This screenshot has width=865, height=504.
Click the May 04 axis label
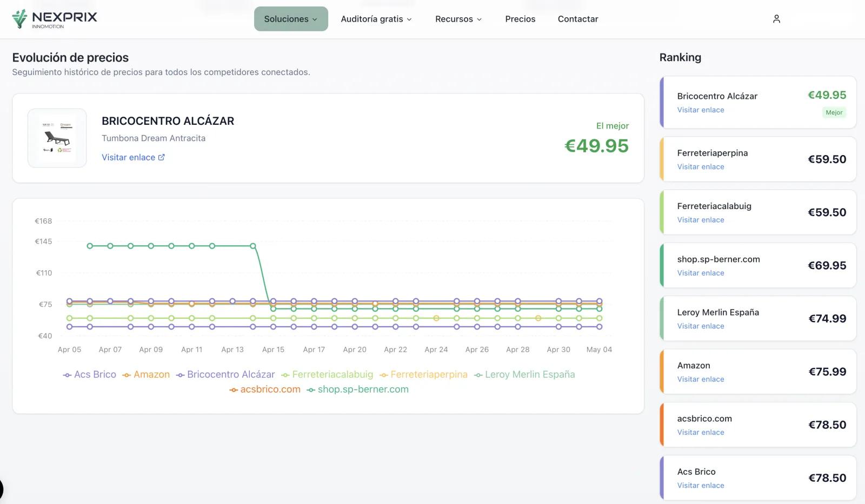coord(599,350)
